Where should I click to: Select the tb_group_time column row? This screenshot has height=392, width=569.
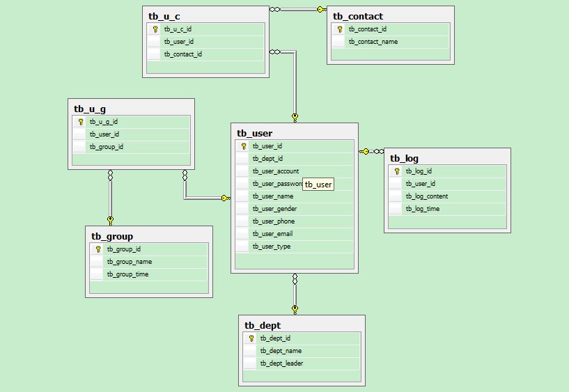coord(127,274)
